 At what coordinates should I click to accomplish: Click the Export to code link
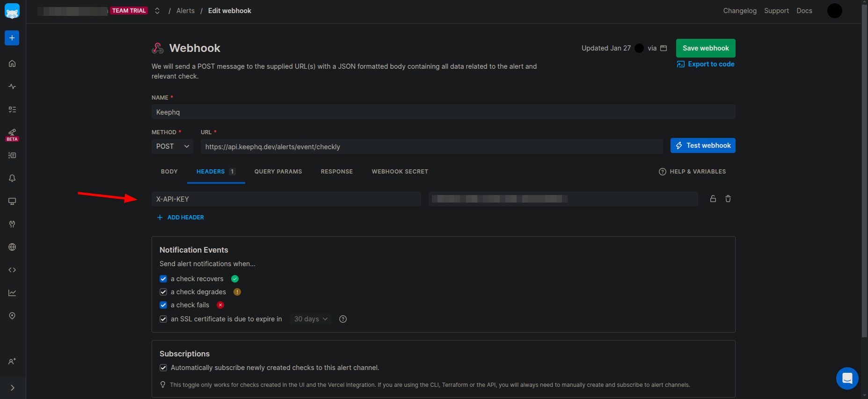[706, 64]
